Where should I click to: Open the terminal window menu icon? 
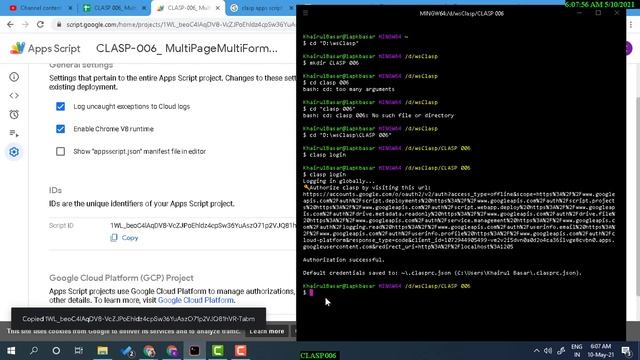tap(305, 13)
